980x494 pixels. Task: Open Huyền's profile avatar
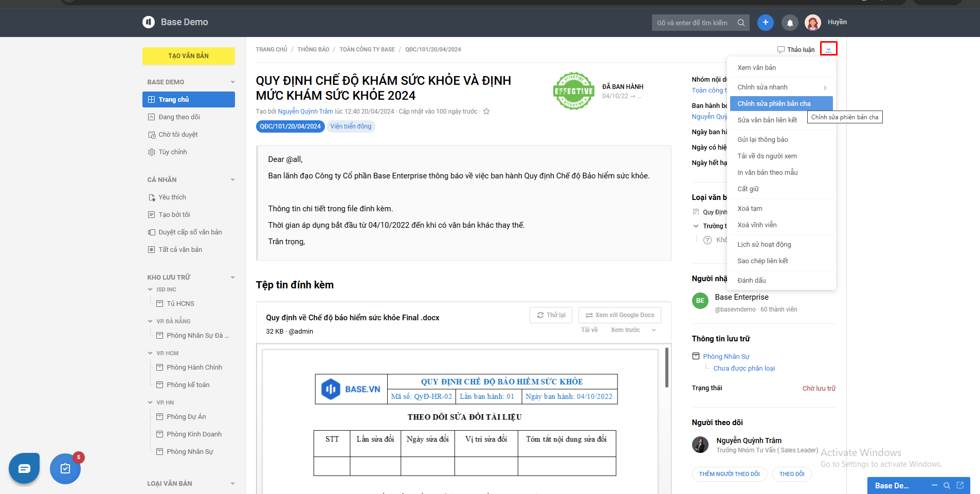(x=813, y=23)
